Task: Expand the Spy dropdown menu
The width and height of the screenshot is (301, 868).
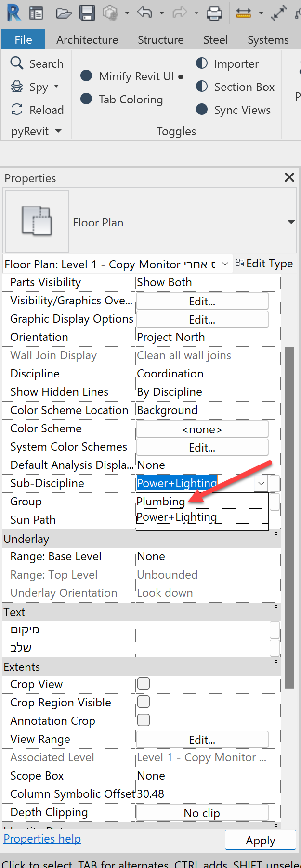Action: point(56,87)
